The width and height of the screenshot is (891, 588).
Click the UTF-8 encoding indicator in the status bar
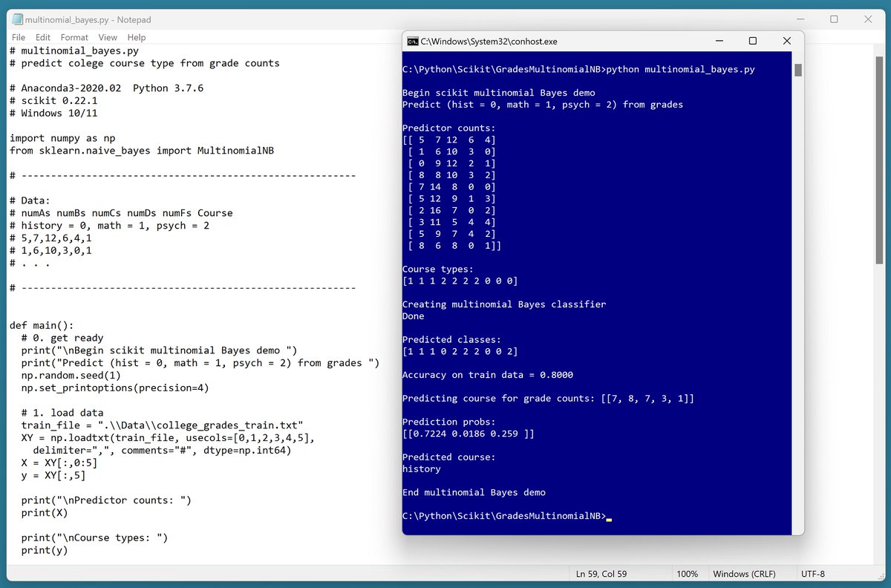point(812,573)
